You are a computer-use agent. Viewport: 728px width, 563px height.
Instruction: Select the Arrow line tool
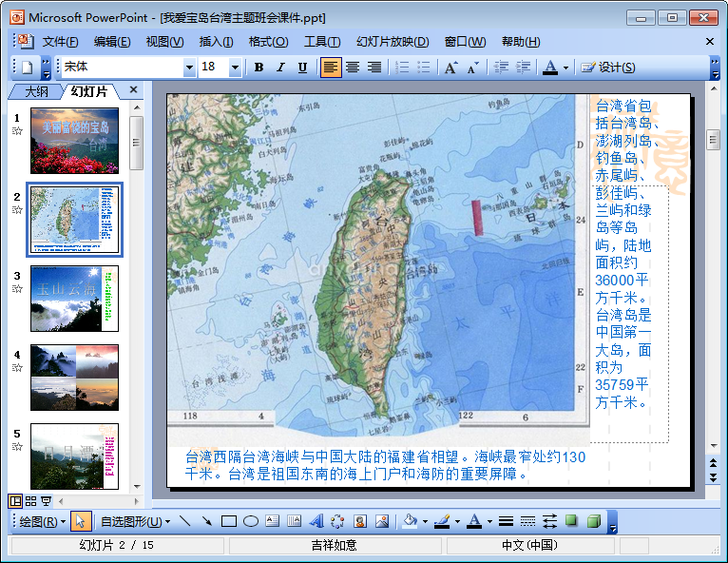click(x=206, y=521)
